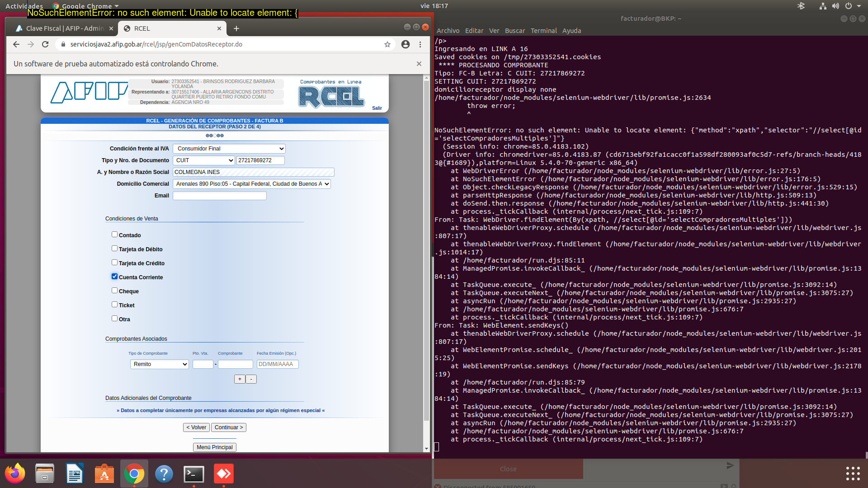
Task: Open the Domicilio Comercial dropdown
Action: [x=252, y=184]
